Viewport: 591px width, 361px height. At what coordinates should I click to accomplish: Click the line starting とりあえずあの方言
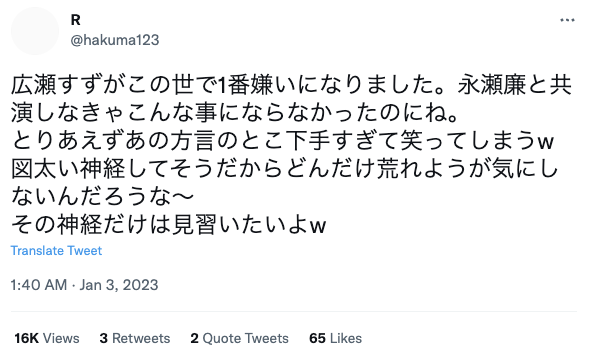(282, 141)
